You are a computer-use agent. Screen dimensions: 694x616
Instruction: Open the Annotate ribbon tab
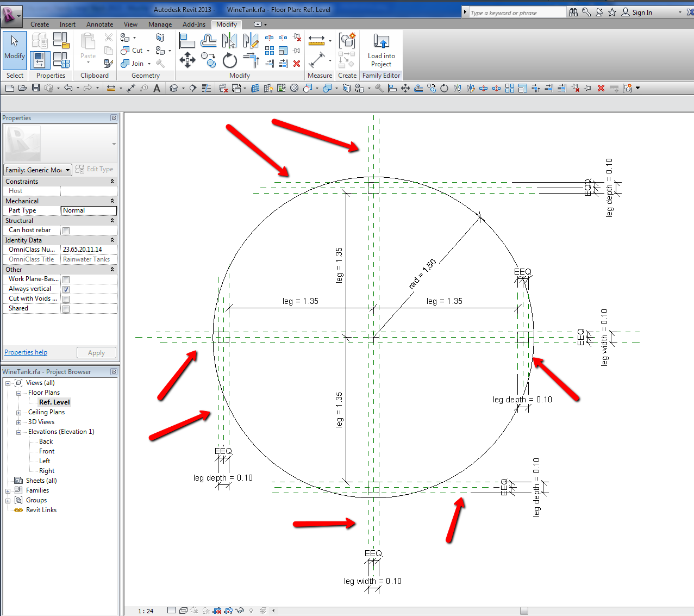tap(100, 24)
